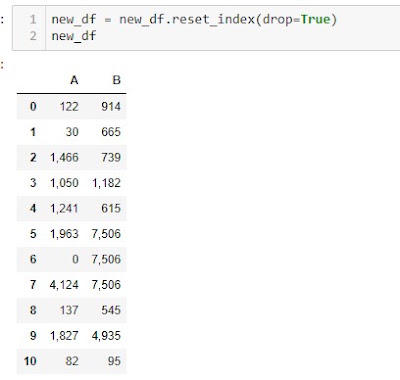Click cell value 0 in row 6
The height and width of the screenshot is (380, 400).
[x=75, y=259]
